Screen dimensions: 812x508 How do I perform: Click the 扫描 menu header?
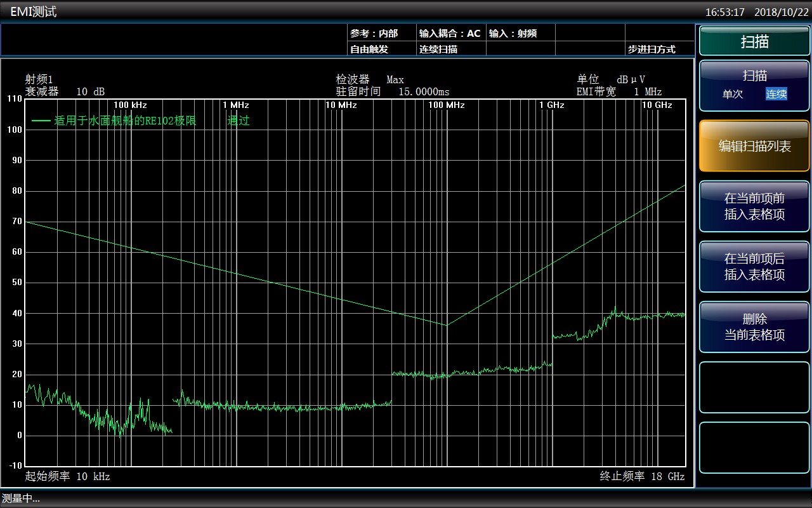click(754, 42)
